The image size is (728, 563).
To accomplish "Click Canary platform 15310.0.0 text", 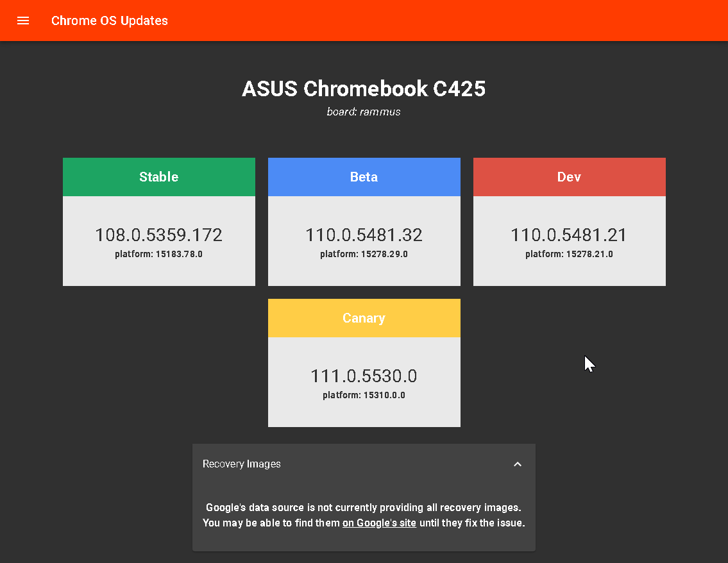I will point(364,395).
